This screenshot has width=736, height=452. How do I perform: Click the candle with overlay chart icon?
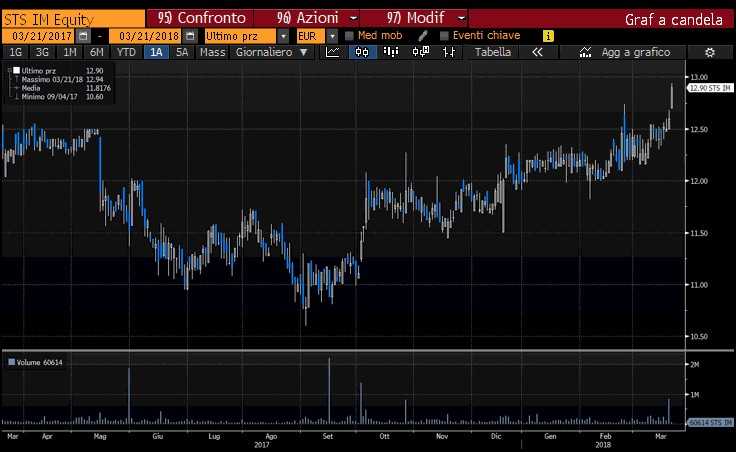421,52
